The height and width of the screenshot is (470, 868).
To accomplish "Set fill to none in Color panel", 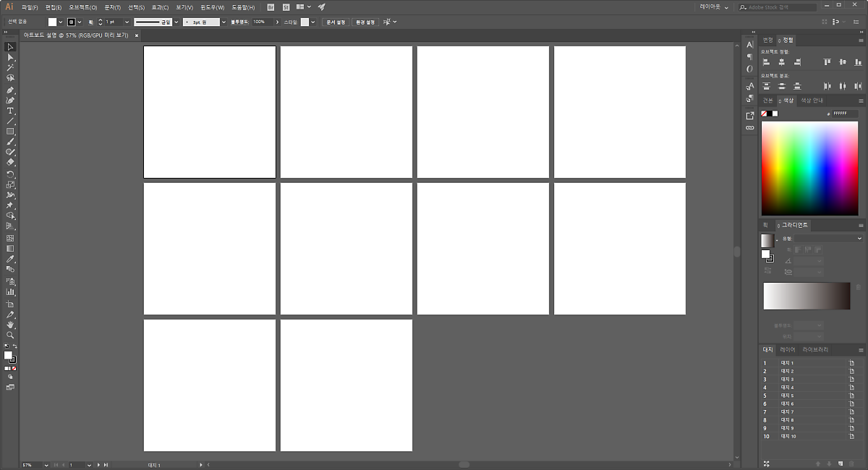I will pyautogui.click(x=764, y=114).
